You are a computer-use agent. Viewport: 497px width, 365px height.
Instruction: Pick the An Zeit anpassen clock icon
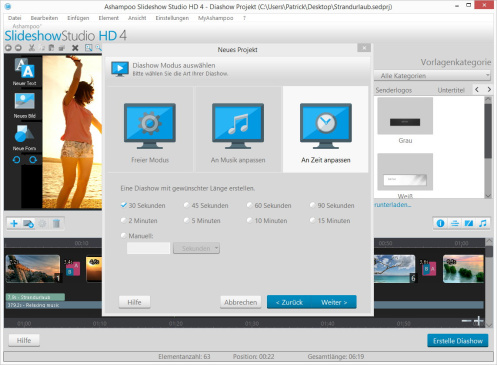coord(326,126)
